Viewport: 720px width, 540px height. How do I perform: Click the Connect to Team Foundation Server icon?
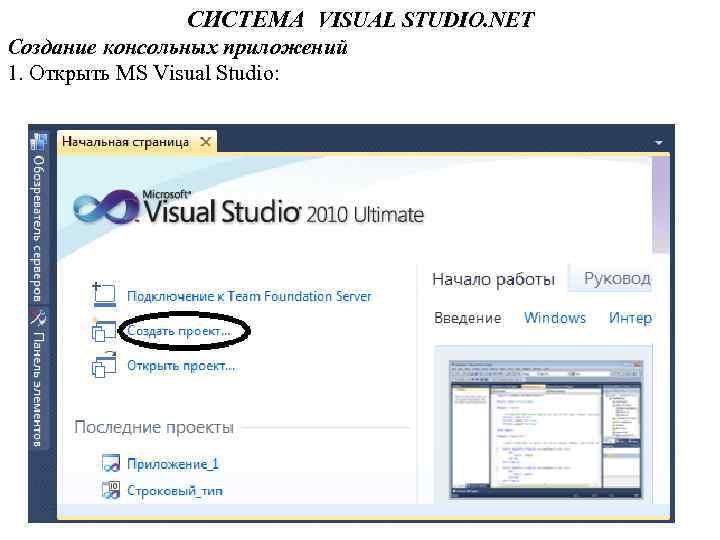point(104,295)
